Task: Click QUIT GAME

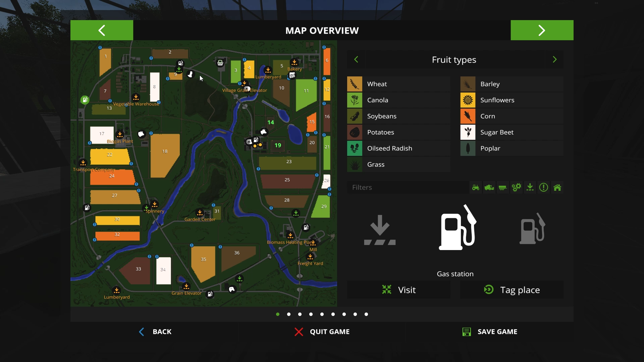Action: [322, 332]
